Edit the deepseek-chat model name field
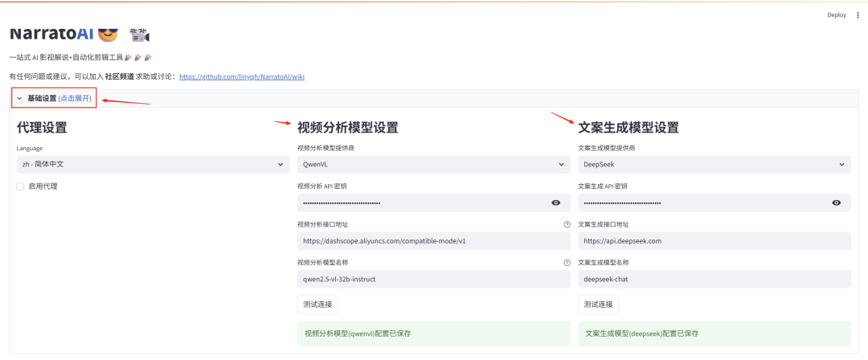 pyautogui.click(x=714, y=279)
